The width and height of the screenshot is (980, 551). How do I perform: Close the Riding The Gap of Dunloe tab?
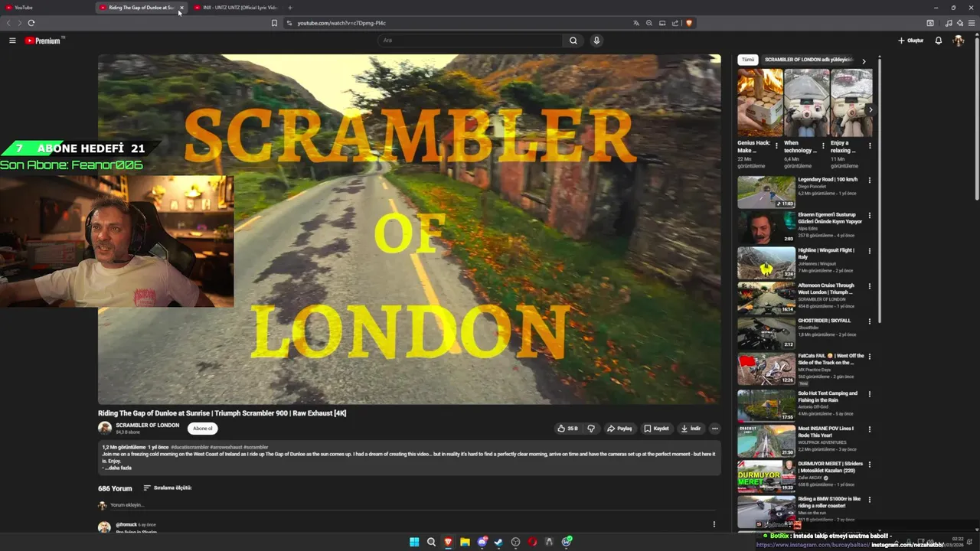click(181, 8)
